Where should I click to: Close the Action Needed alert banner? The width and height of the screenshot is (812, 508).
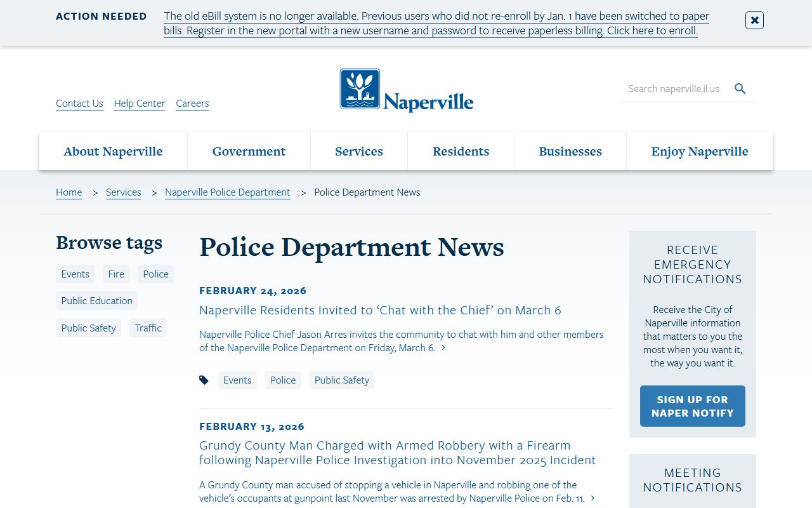[754, 20]
